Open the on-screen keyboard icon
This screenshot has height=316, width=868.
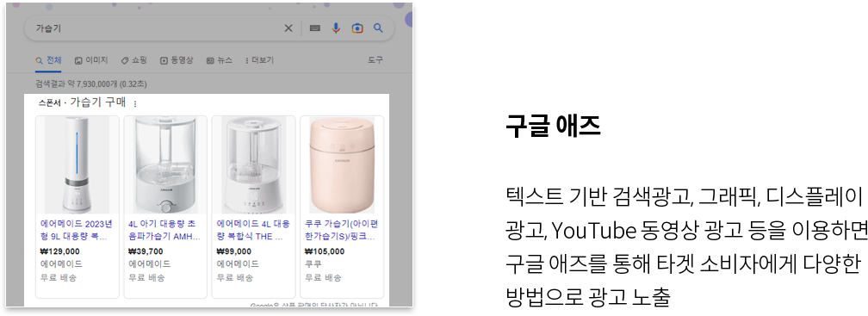pyautogui.click(x=315, y=28)
